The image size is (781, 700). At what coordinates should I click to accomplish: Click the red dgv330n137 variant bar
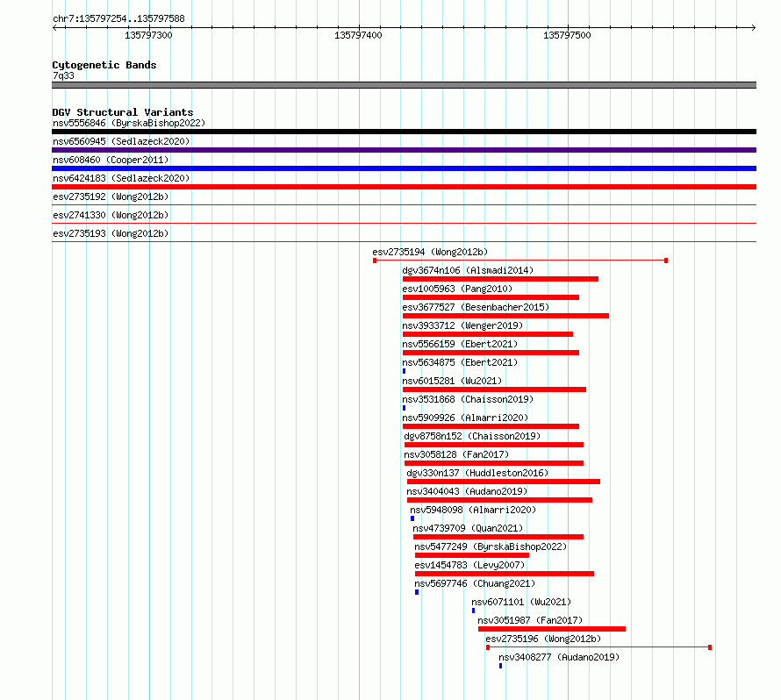(x=504, y=482)
